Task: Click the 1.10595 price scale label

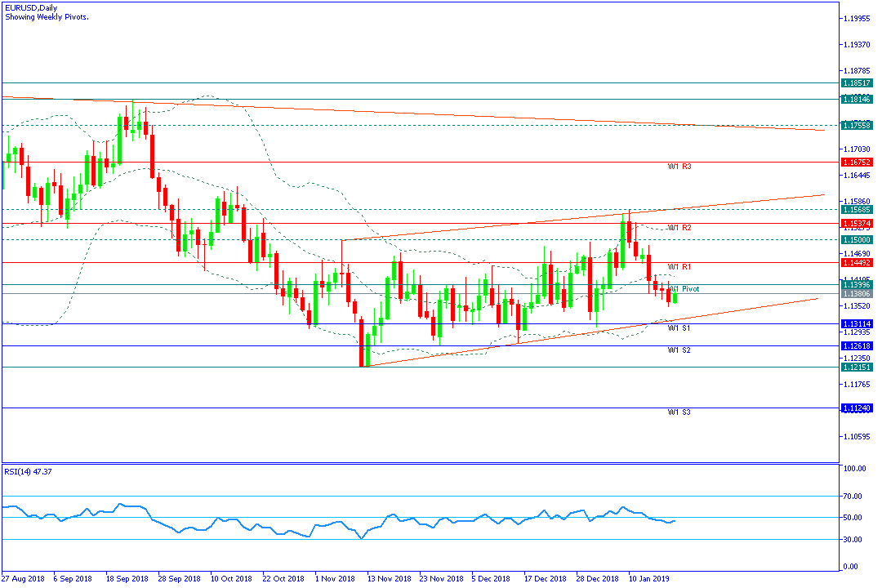Action: [857, 437]
